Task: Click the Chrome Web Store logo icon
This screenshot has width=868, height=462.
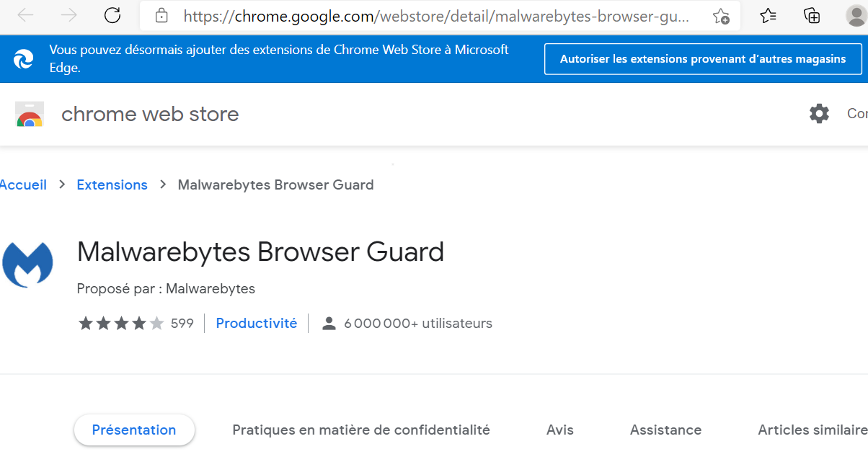Action: [x=30, y=115]
